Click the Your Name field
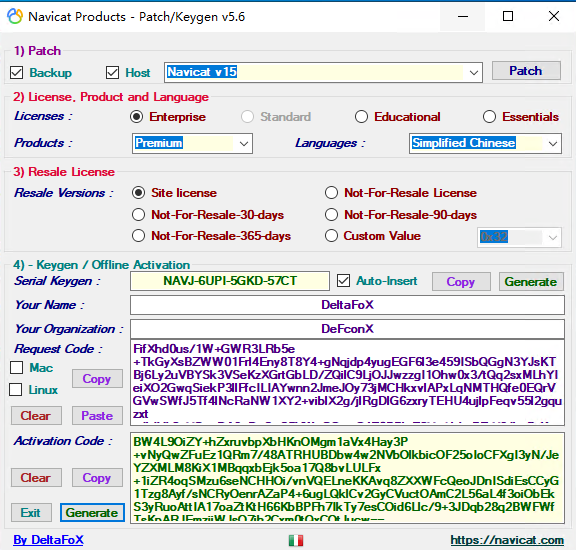576x550 pixels. [347, 305]
